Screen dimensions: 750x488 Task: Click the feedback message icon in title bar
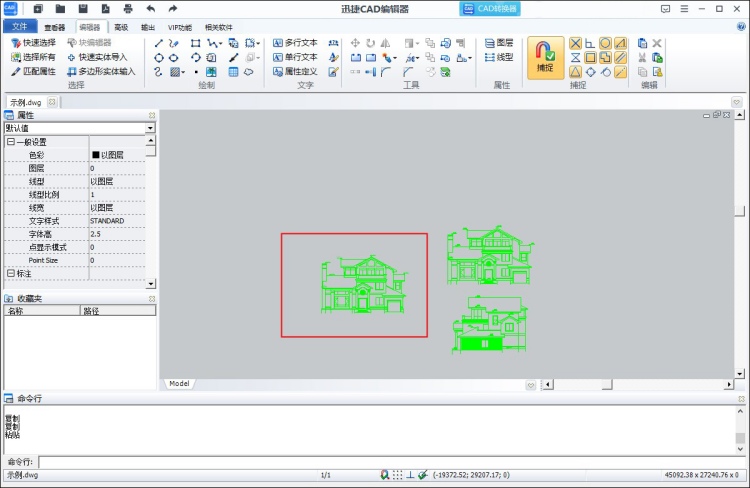665,9
